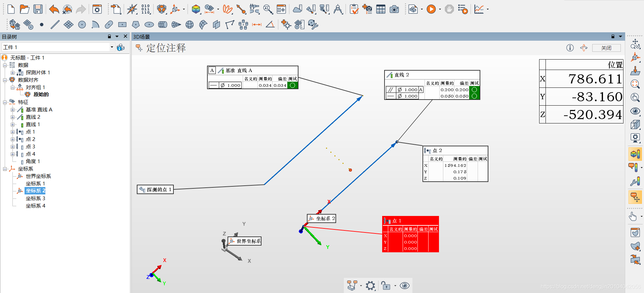Viewport: 644px width, 293px height.
Task: Select the cylinder feature tool
Action: [163, 25]
